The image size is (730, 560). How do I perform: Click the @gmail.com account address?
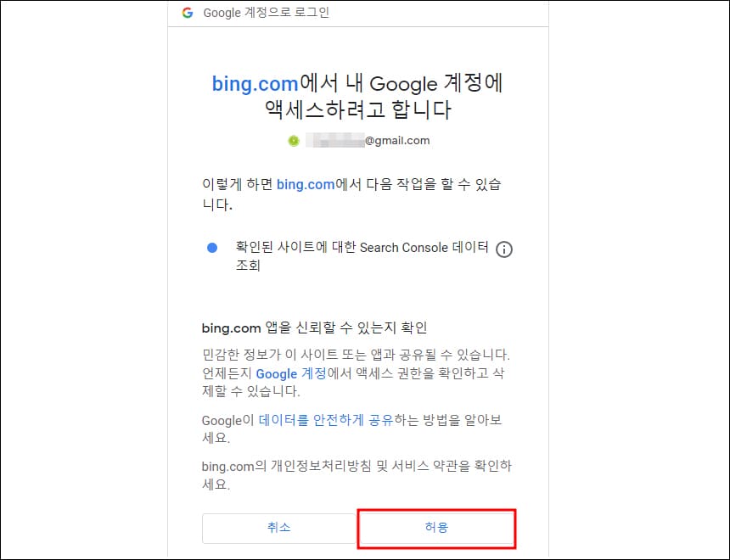pos(368,140)
